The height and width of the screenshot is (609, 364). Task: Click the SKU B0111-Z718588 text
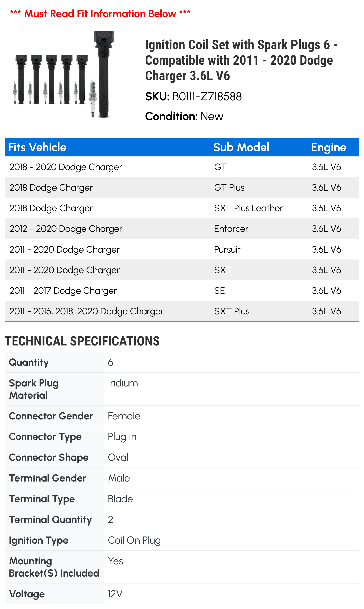[x=193, y=96]
